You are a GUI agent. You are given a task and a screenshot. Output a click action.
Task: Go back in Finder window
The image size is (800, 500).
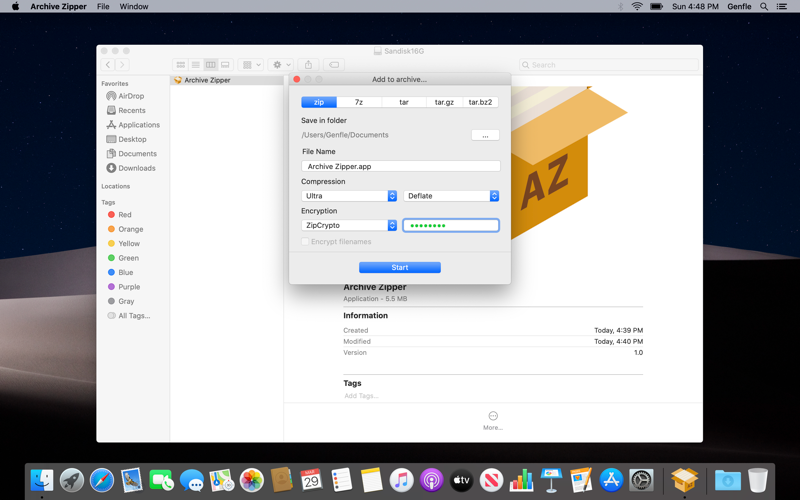pyautogui.click(x=108, y=65)
